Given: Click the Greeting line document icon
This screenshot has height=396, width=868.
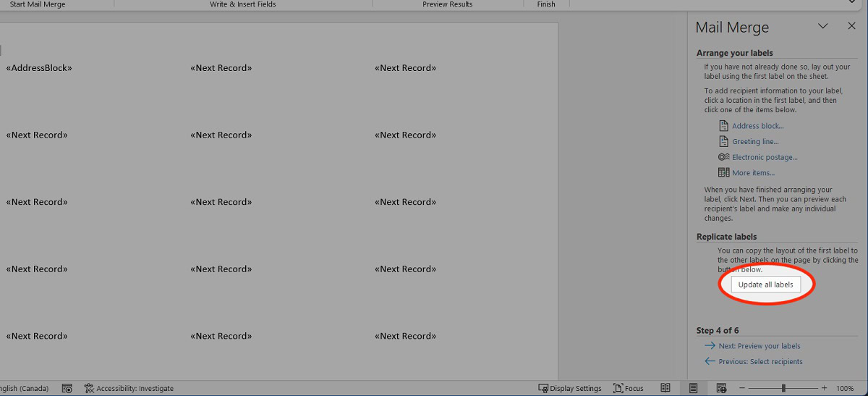Looking at the screenshot, I should 723,142.
